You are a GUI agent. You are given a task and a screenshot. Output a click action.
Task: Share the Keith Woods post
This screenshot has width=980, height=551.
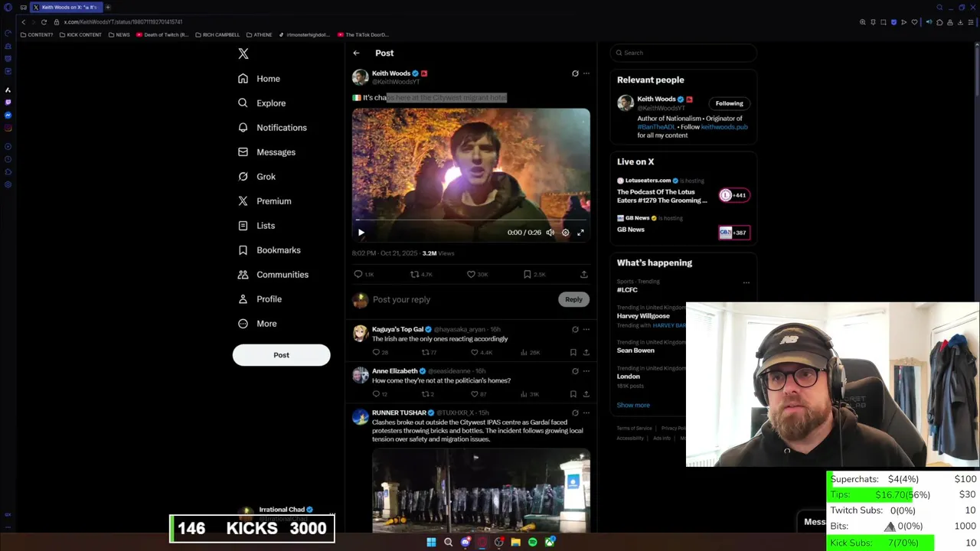tap(584, 274)
